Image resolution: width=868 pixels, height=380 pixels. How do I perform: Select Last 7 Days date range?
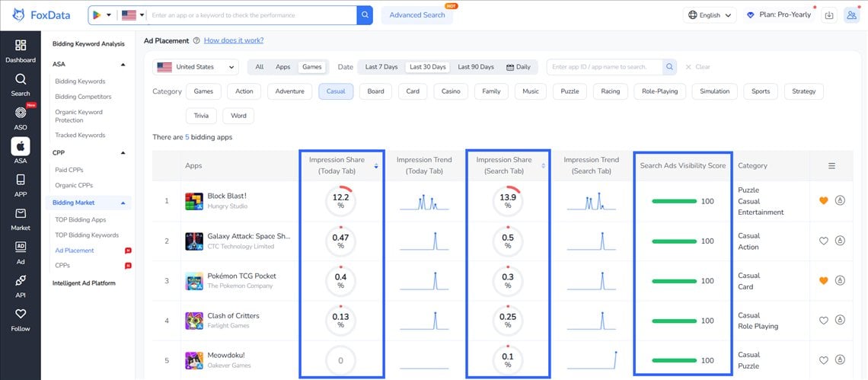pyautogui.click(x=381, y=67)
